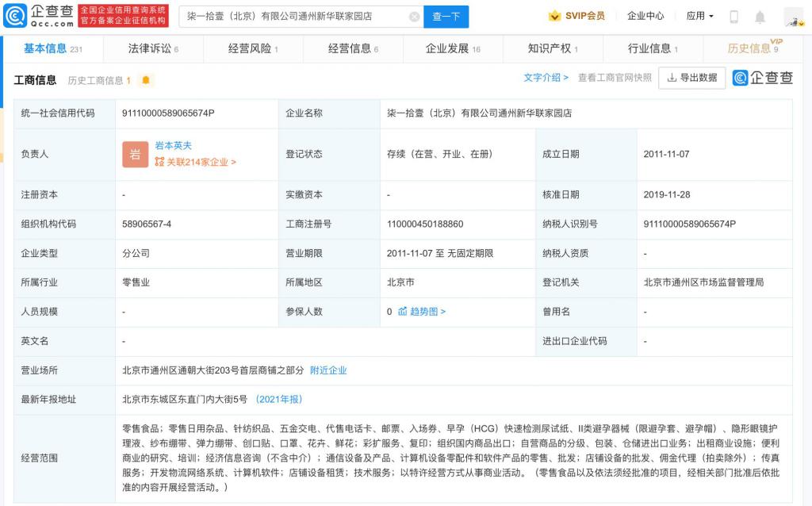
Task: Select the 历史信息 VIP tab
Action: pos(753,48)
